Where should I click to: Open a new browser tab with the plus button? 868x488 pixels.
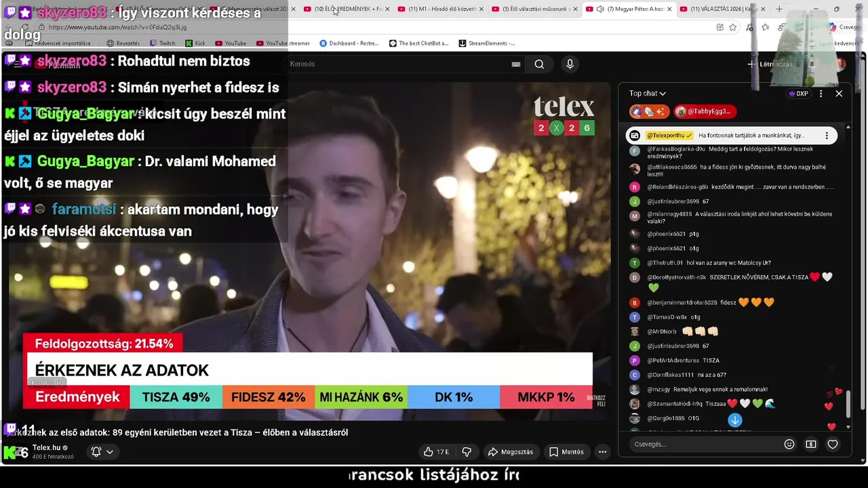pyautogui.click(x=779, y=9)
